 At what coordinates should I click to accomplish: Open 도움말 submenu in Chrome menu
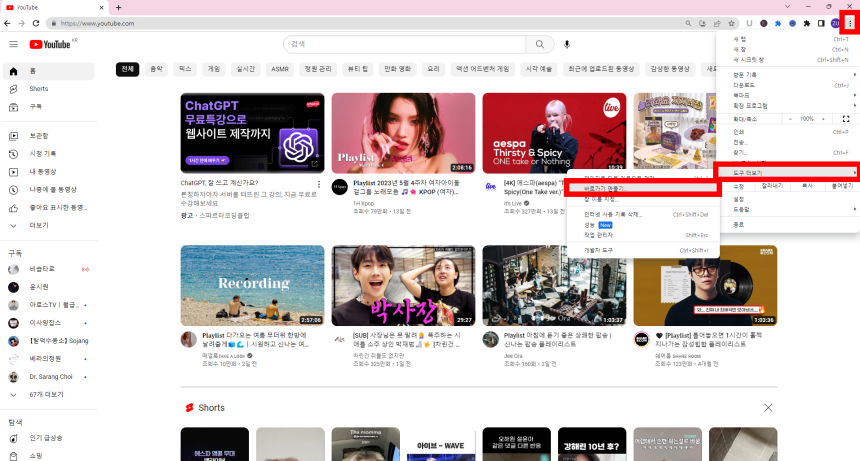coord(788,209)
